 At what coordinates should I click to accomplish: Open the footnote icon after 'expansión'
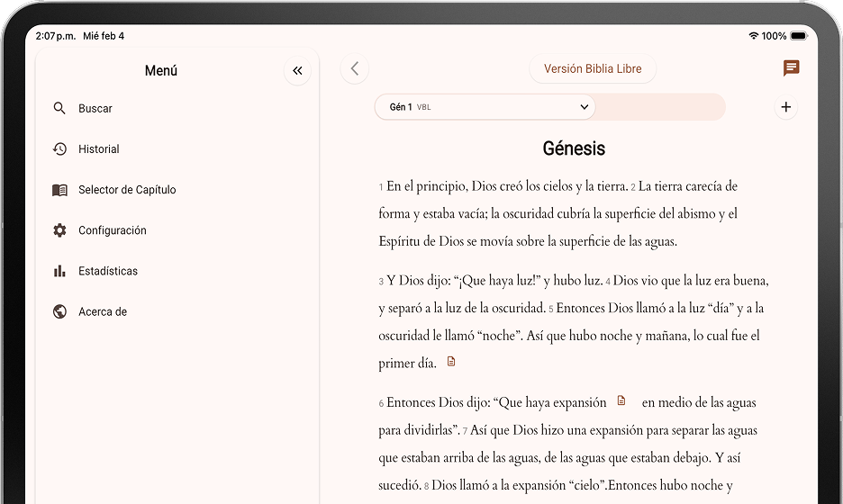[621, 400]
